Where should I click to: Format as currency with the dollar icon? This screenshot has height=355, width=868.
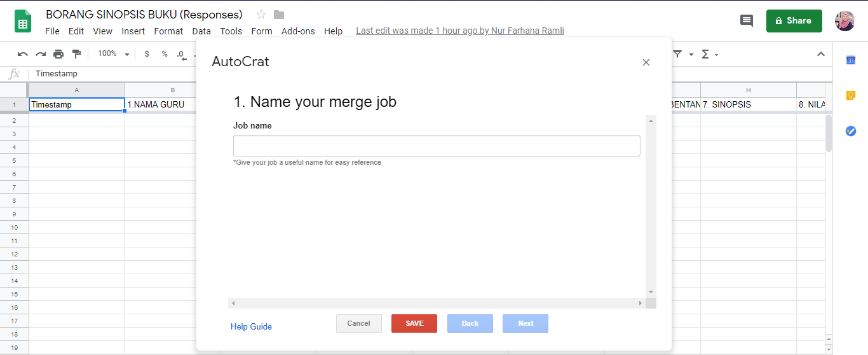pos(147,54)
